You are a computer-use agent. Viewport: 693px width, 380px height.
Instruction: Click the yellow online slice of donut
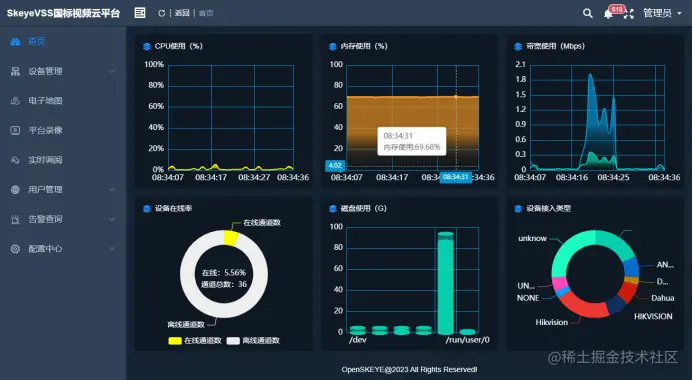[231, 238]
